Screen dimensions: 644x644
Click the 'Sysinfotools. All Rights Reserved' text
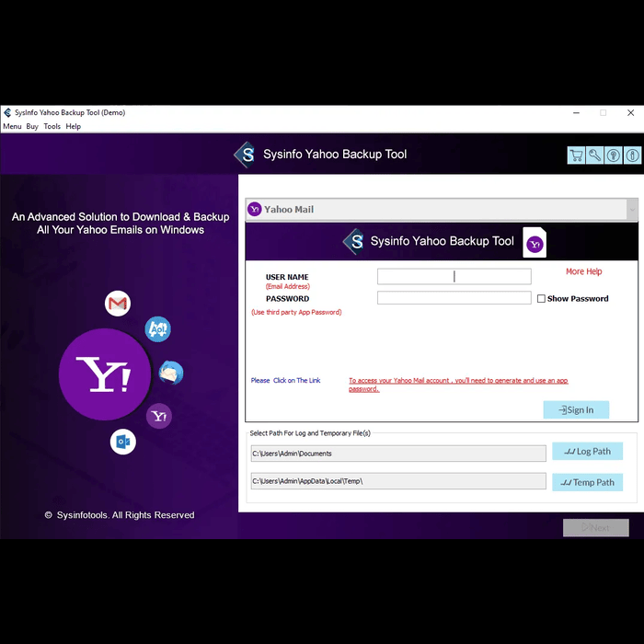(125, 515)
